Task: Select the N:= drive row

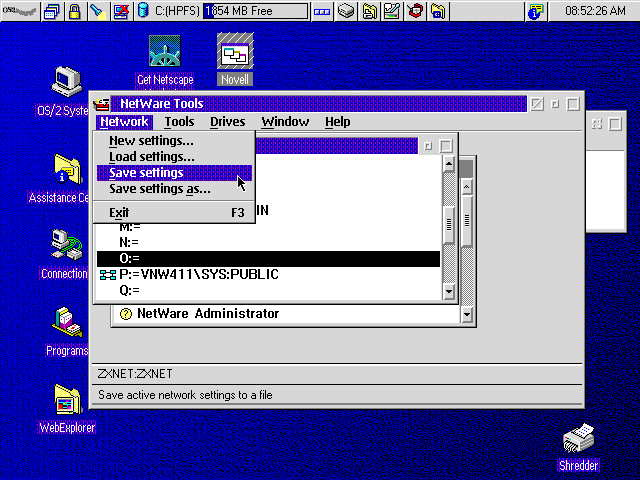Action: 269,242
